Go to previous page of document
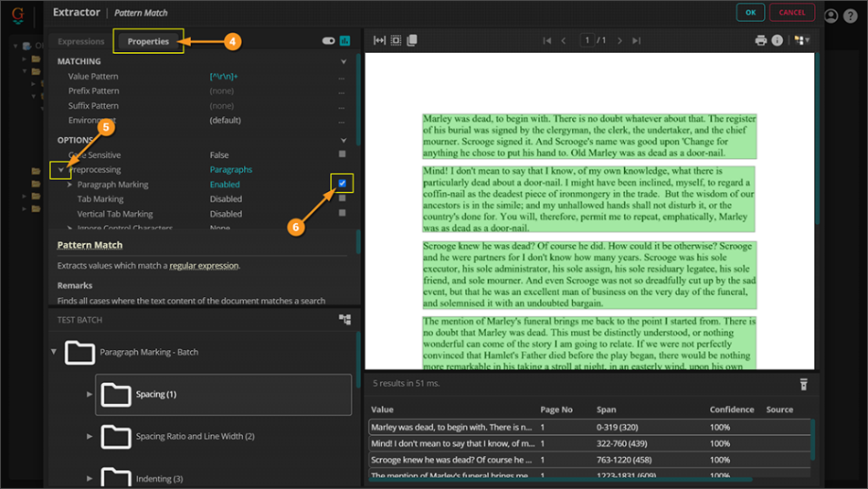Image resolution: width=868 pixels, height=489 pixels. coord(564,40)
